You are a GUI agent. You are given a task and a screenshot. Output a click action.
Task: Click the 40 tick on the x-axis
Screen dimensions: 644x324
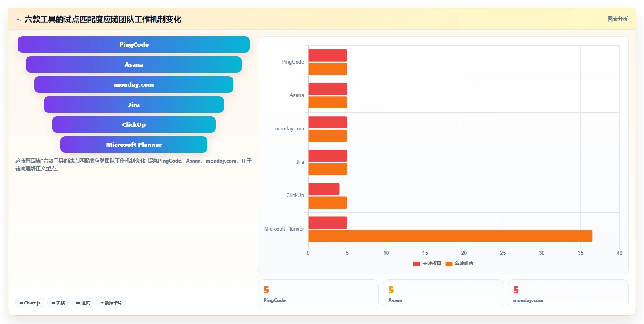tap(619, 253)
